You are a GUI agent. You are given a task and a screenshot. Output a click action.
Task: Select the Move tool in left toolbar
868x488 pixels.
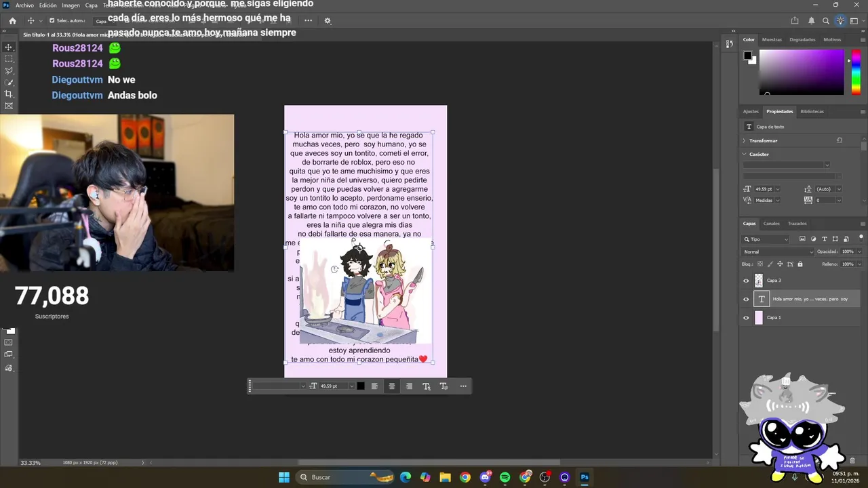(x=9, y=47)
